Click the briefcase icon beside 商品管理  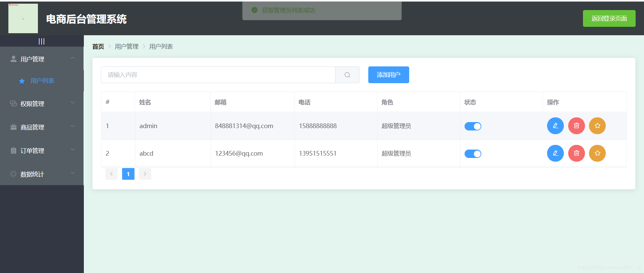point(13,127)
